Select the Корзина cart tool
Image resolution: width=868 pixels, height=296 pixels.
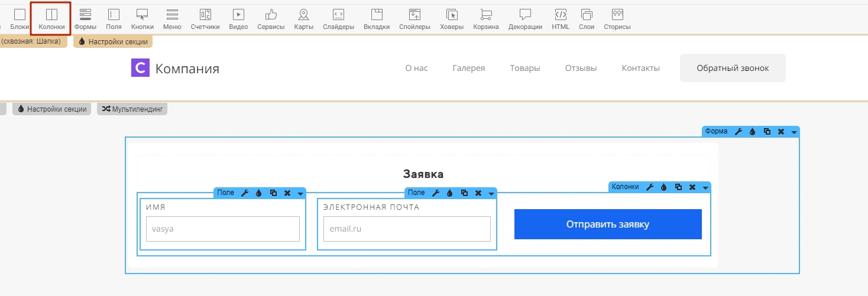(486, 19)
